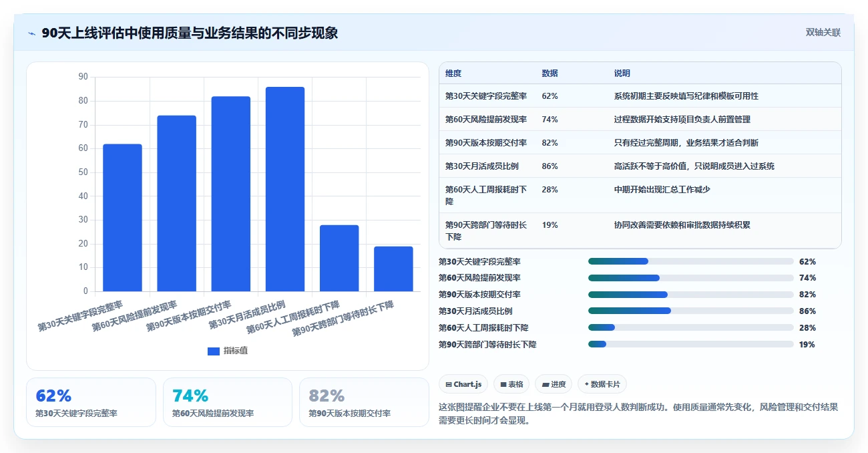Click table note 只有经过完整周期,业务结果才适合判断
Viewport: 868px width, 453px height.
click(686, 143)
